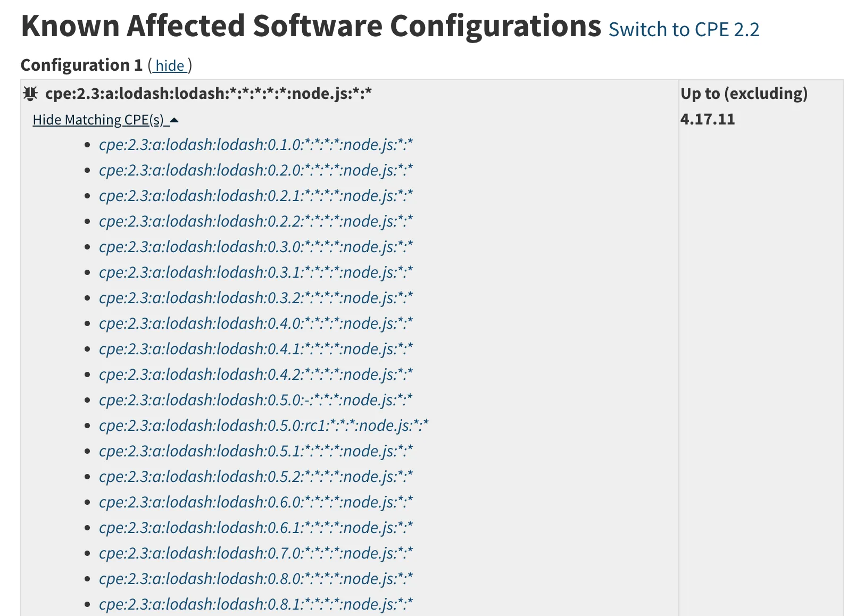Open the lodash 0.4.2 CPE entry
The image size is (864, 616).
(256, 374)
